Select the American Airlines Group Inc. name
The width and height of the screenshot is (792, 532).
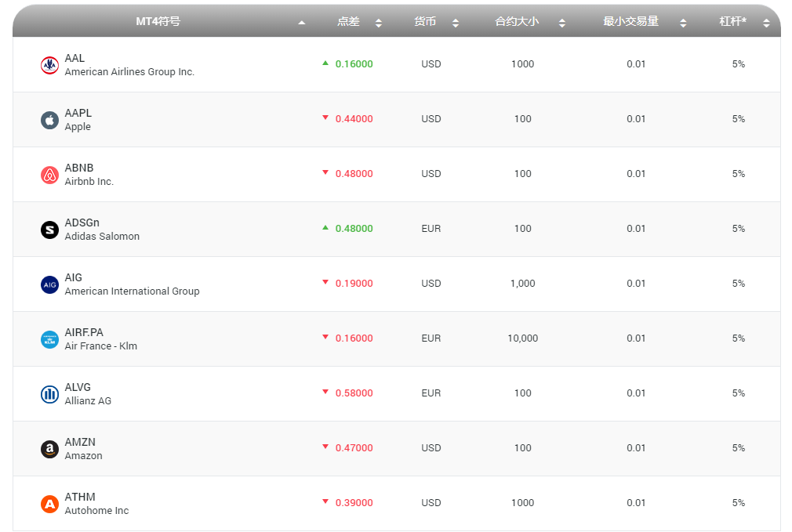tap(129, 71)
